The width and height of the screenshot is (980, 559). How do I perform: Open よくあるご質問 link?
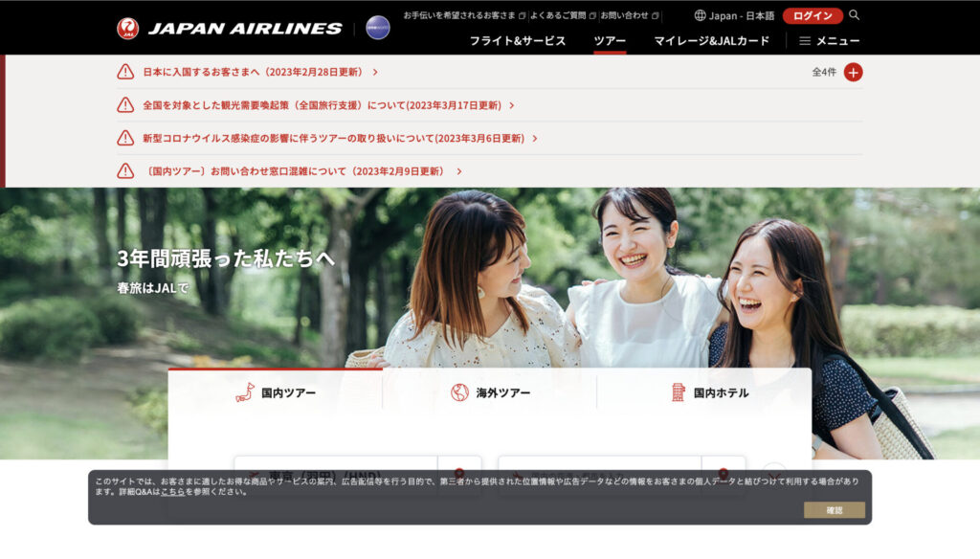563,15
